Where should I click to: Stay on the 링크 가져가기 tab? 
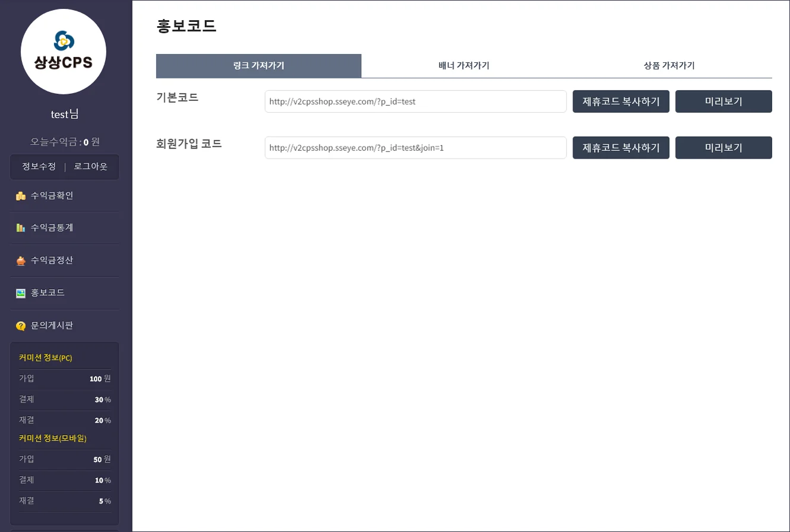pyautogui.click(x=259, y=66)
